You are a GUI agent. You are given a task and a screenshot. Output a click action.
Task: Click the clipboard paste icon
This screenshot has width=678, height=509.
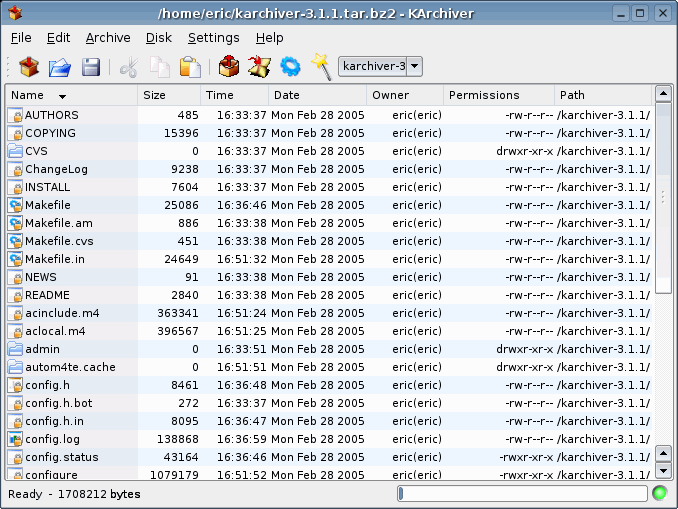pos(190,67)
